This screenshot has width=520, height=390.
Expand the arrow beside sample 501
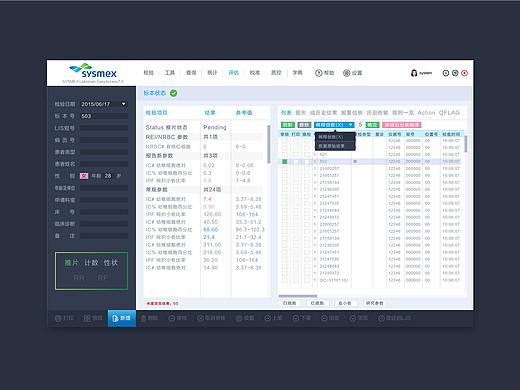[x=315, y=154]
